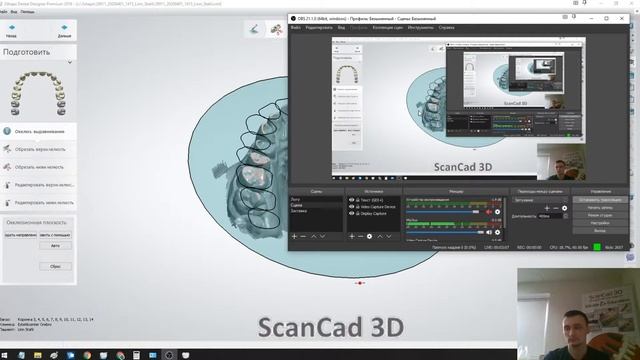
Task: Open the Коллекция сцен menu in OBS
Action: coord(388,28)
